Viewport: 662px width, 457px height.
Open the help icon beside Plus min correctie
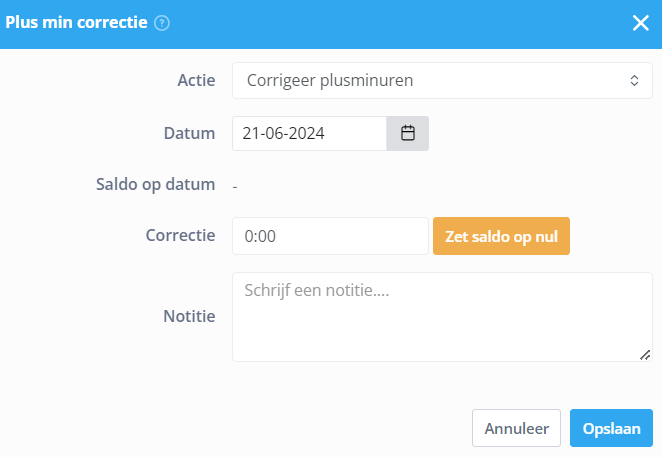(162, 23)
